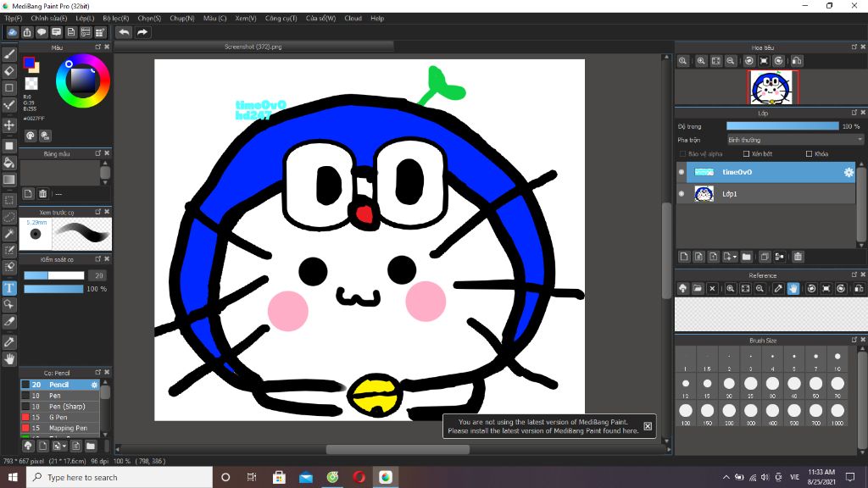Toggle the Bảo vệ alpha checkbox

(x=682, y=154)
